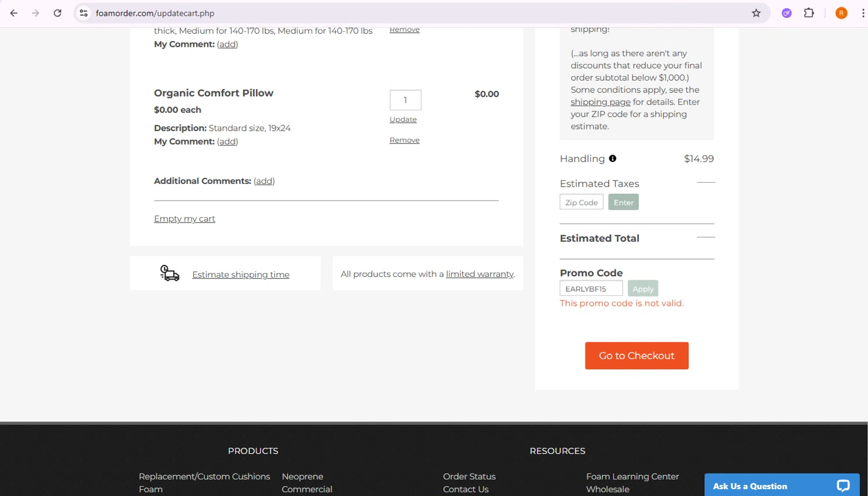Viewport: 868px width, 496px height.
Task: Open the Extensions puzzle icon
Action: click(809, 13)
